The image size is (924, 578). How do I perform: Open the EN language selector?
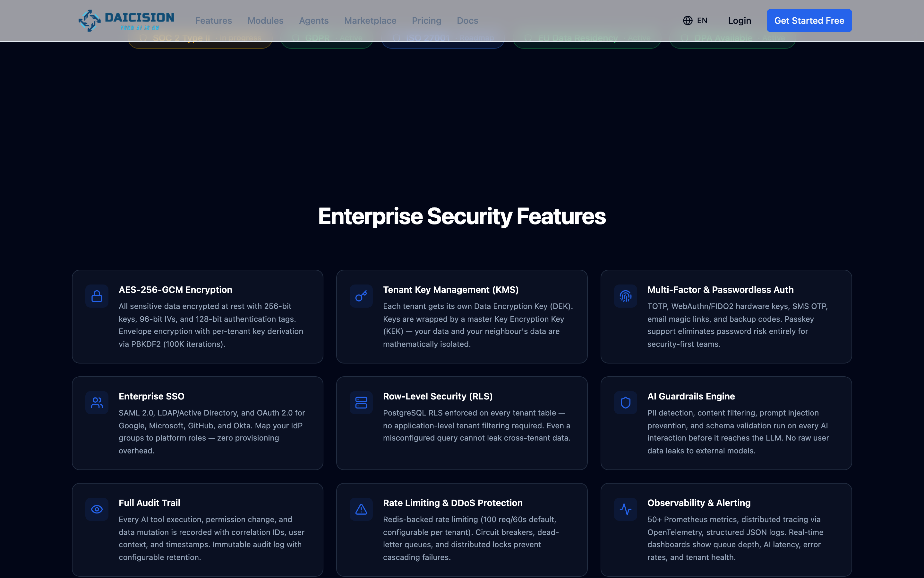695,21
